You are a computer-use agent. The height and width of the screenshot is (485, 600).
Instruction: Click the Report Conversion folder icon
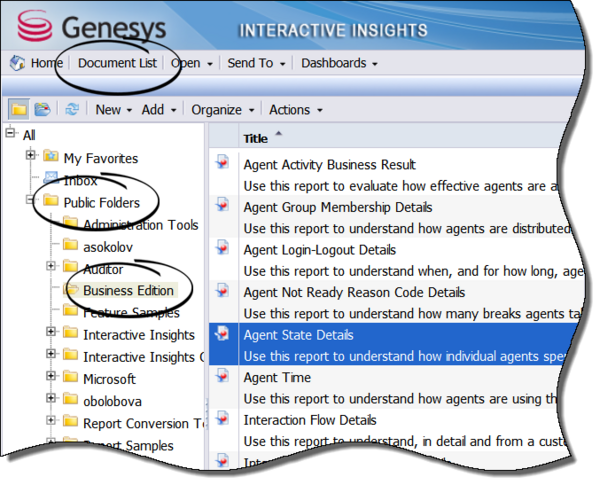[x=70, y=421]
